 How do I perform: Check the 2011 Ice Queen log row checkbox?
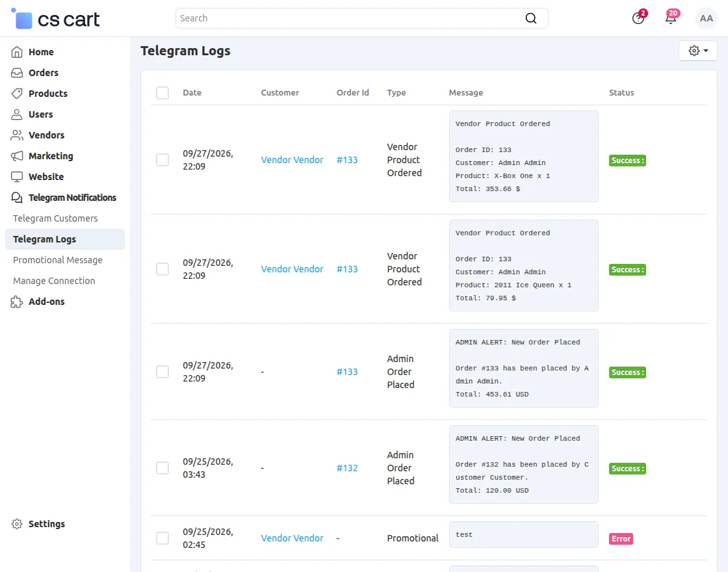(x=162, y=269)
